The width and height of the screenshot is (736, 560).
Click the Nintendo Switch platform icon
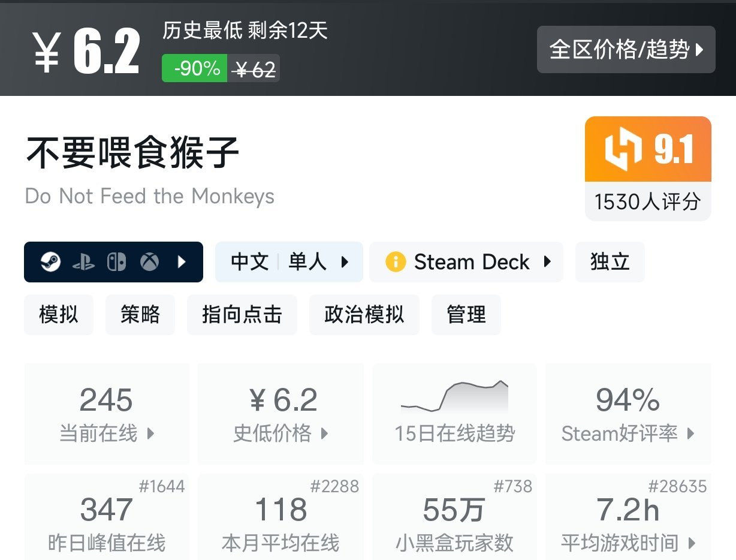click(x=116, y=262)
